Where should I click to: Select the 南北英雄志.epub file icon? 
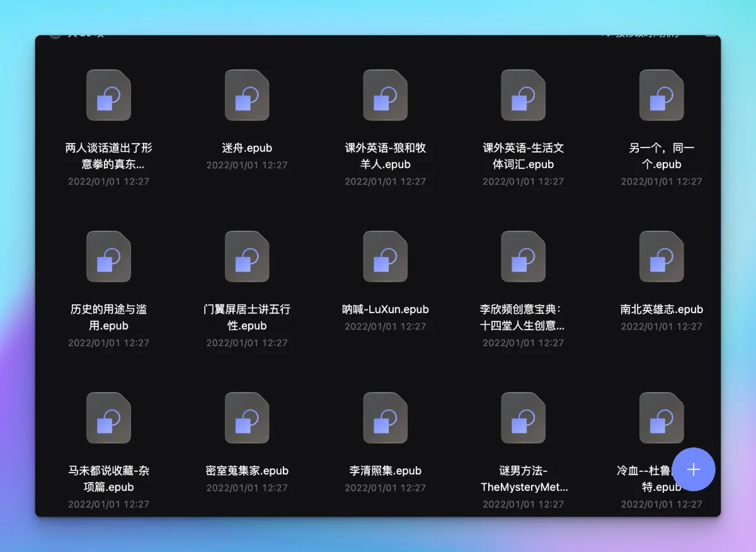click(x=661, y=256)
